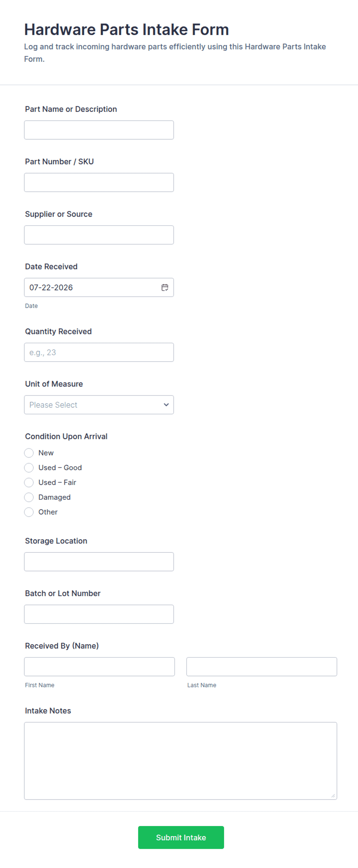358x868 pixels.
Task: Grab the Intake Notes resize handle
Action: [333, 796]
